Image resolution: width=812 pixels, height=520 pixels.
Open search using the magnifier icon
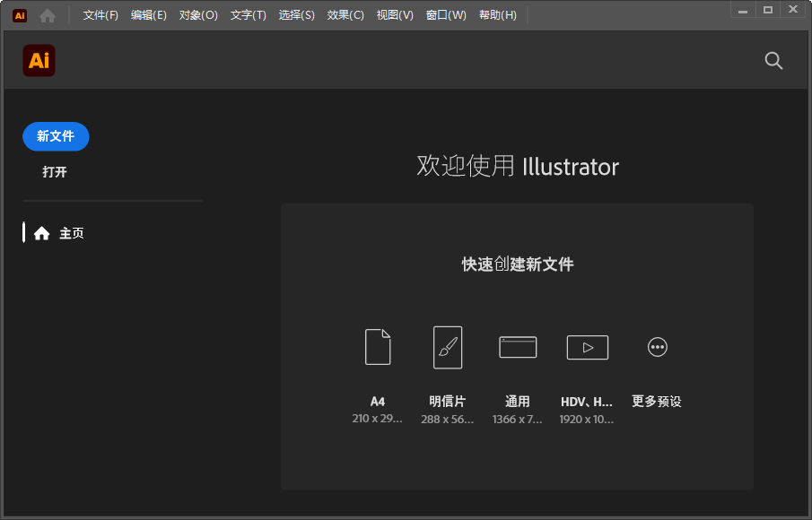pyautogui.click(x=773, y=61)
